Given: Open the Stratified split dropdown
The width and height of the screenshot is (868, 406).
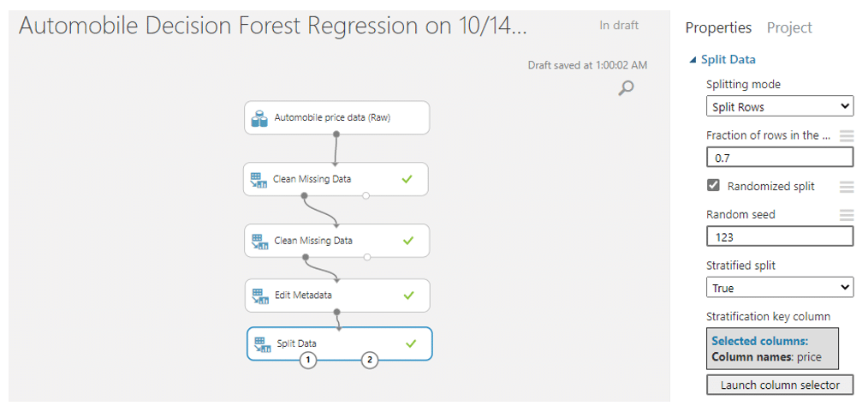Looking at the screenshot, I should click(780, 288).
